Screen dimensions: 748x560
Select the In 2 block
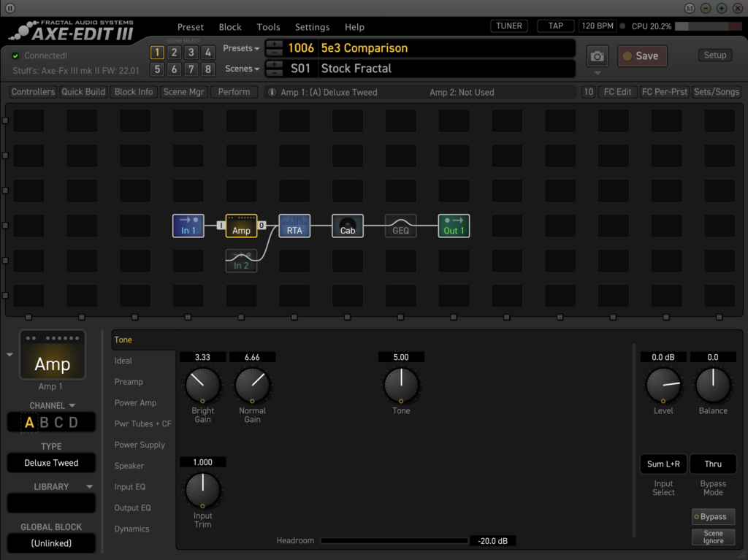(241, 261)
